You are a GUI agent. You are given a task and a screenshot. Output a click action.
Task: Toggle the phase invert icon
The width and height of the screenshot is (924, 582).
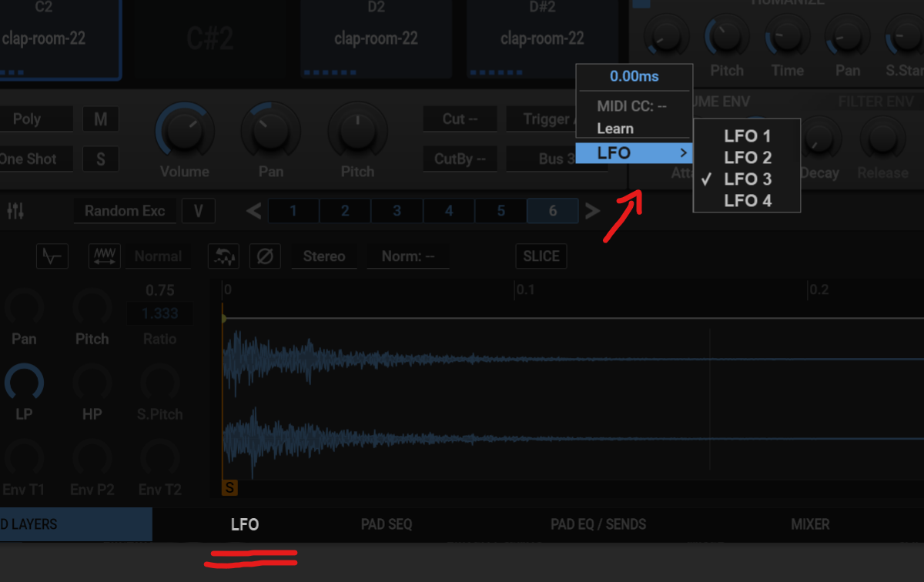pyautogui.click(x=264, y=256)
